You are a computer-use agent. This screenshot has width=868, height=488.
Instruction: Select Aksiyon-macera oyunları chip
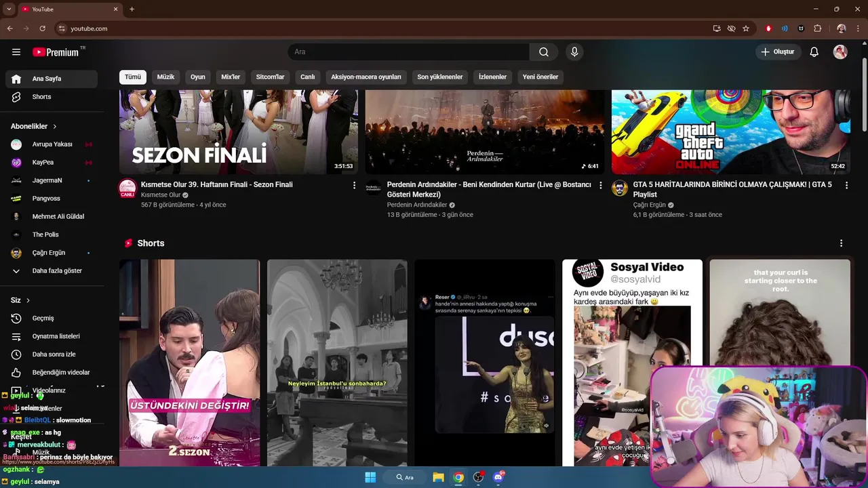[366, 77]
